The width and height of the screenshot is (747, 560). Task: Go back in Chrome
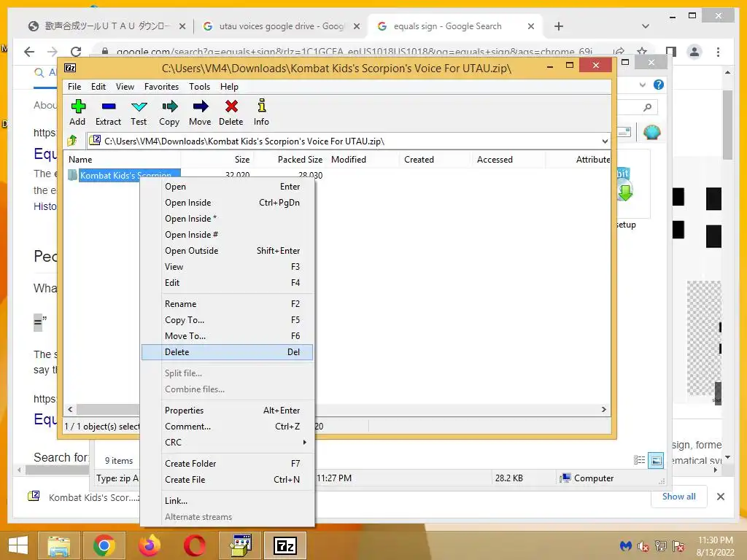29,52
